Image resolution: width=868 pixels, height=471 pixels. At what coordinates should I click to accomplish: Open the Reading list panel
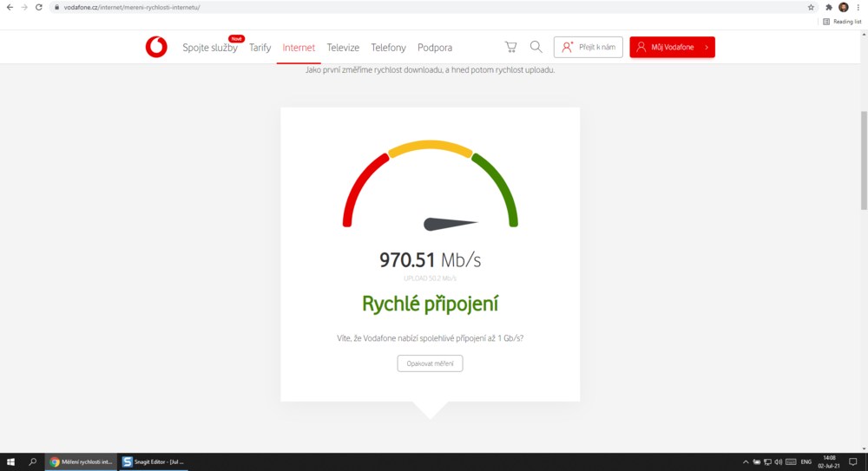tap(842, 22)
